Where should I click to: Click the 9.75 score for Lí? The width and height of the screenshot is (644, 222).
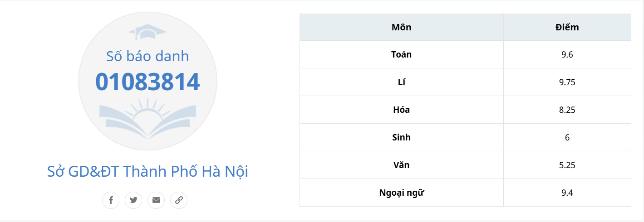tap(567, 82)
